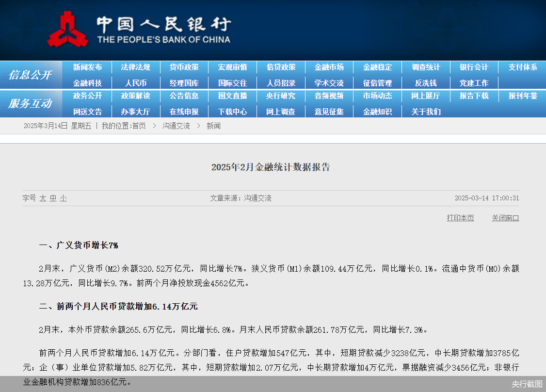Click the 信息公开 section header

(30, 75)
